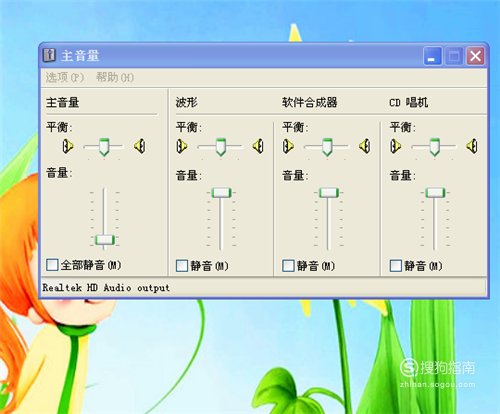This screenshot has height=414, width=500.
Task: Mute the CD 唱机 channel checkbox
Action: pos(396,266)
